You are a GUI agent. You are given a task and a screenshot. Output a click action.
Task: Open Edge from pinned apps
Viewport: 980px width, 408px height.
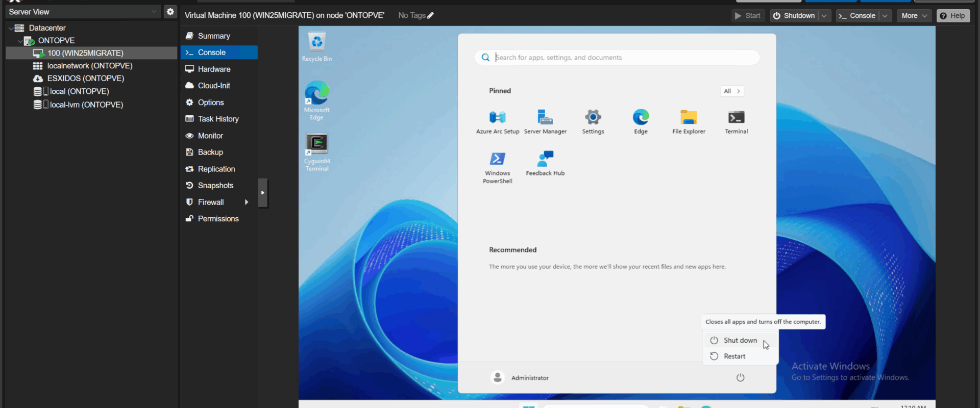[641, 122]
